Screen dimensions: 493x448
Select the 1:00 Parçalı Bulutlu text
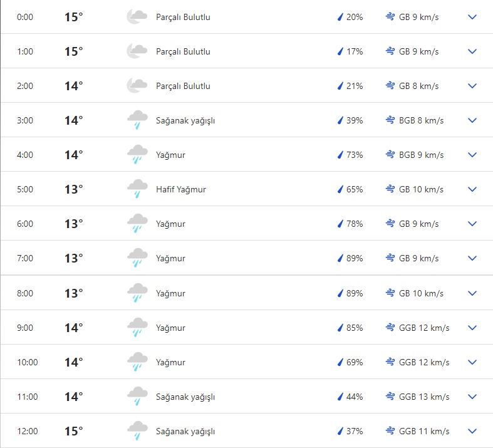coord(183,51)
